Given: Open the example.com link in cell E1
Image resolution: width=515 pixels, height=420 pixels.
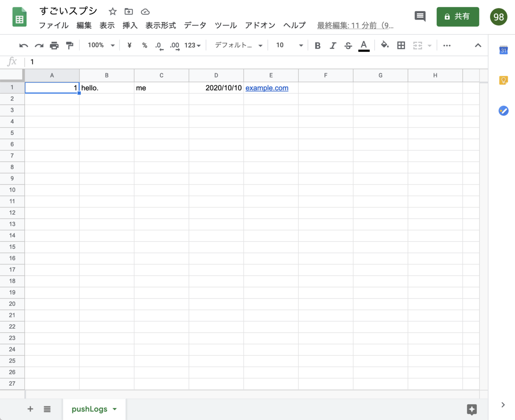Looking at the screenshot, I should pos(267,88).
